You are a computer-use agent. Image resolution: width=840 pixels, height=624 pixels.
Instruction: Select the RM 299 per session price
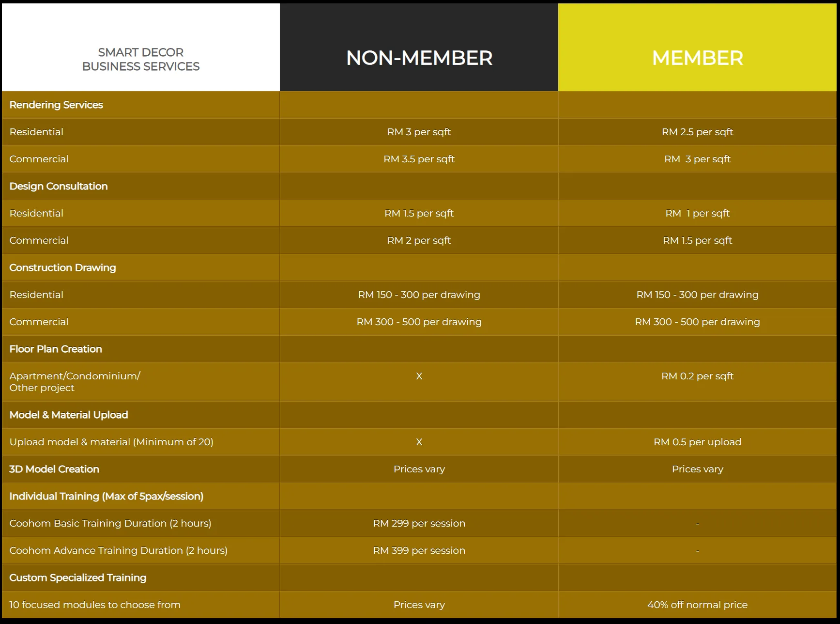419,523
